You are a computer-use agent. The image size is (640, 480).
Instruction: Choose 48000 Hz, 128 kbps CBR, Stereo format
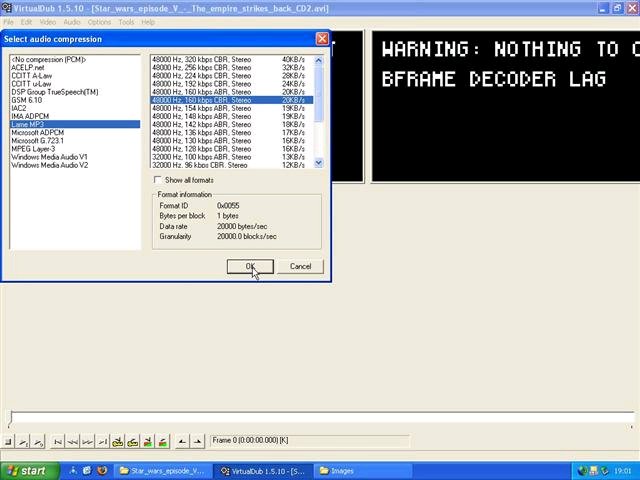(x=232, y=149)
